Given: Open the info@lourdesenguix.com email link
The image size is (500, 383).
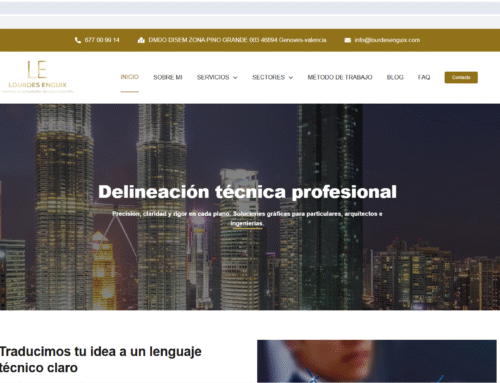Looking at the screenshot, I should (x=387, y=40).
